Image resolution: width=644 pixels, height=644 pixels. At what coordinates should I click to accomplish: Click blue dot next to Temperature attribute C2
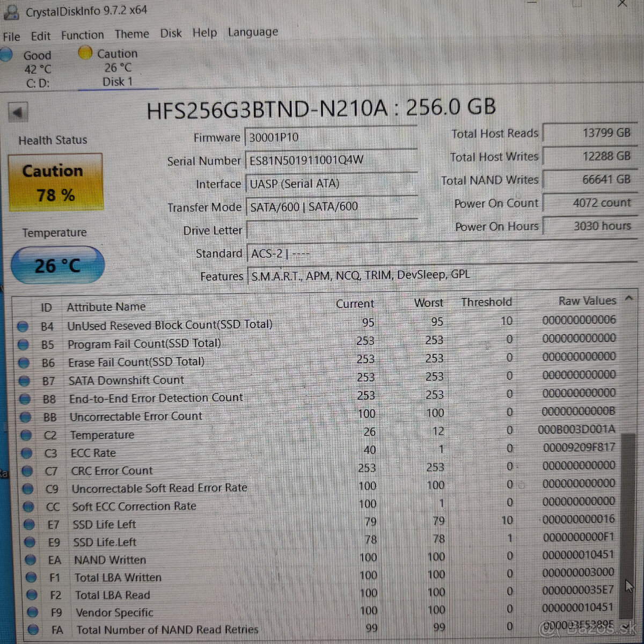click(x=25, y=435)
